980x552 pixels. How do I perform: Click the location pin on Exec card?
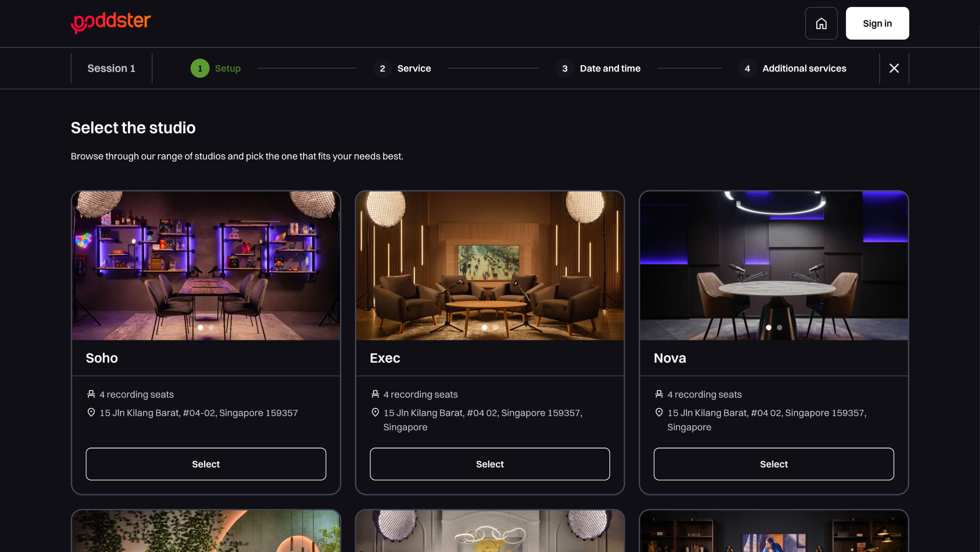375,412
